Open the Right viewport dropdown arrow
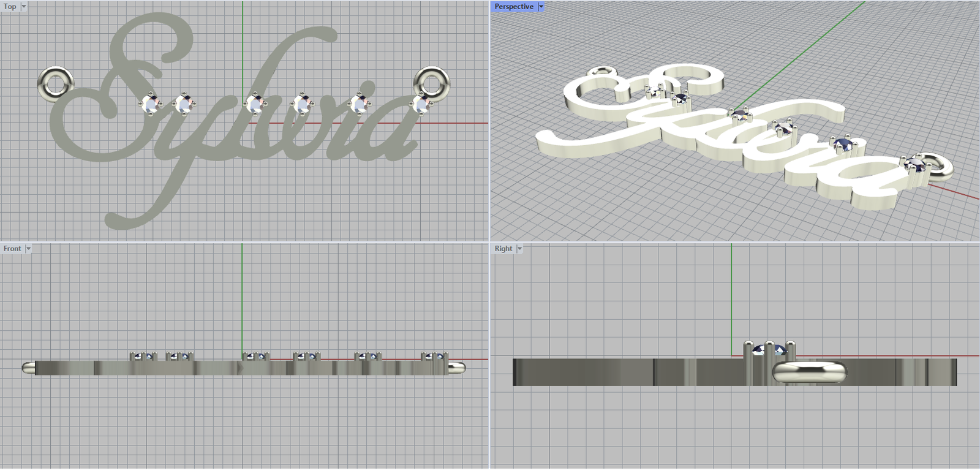980x473 pixels. pyautogui.click(x=519, y=249)
